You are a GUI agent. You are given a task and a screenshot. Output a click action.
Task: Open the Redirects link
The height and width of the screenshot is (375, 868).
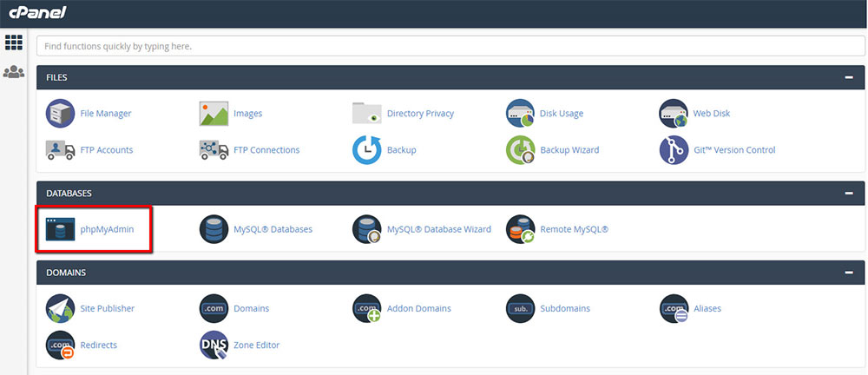coord(99,345)
